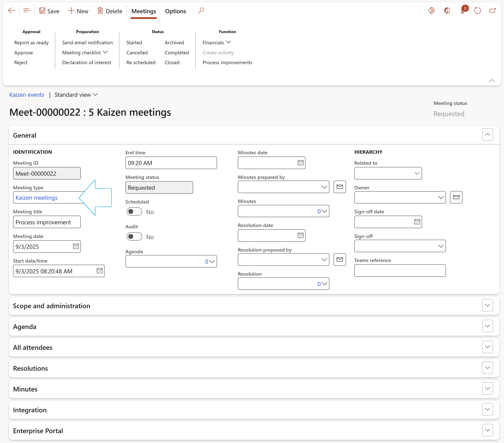Screen dimensions: 504x443
Task: Click Report as ready button
Action: click(31, 42)
